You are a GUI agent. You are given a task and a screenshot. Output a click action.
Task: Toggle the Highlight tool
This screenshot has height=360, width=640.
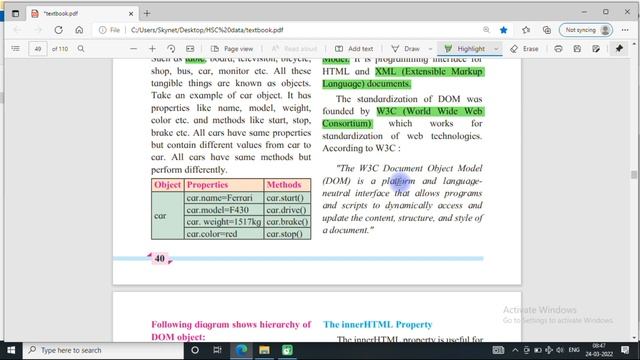[464, 49]
